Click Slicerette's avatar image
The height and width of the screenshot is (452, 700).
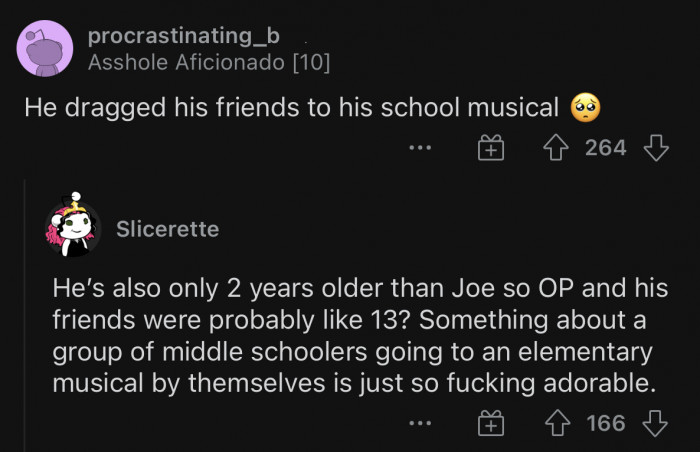click(73, 229)
